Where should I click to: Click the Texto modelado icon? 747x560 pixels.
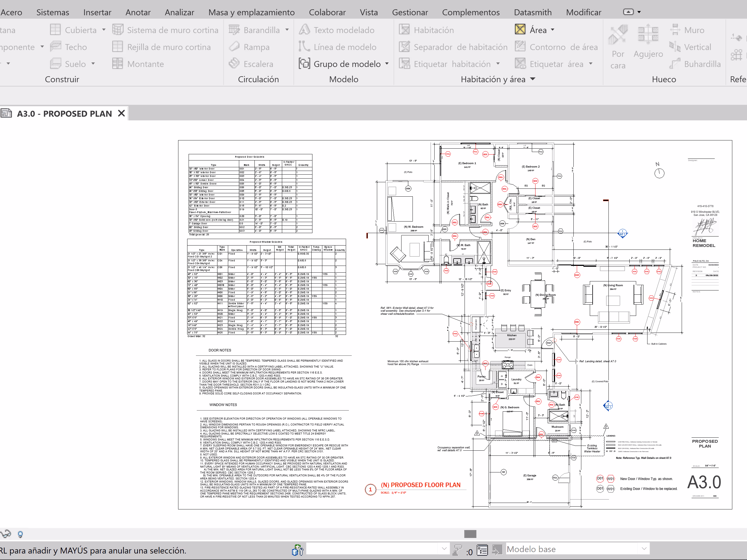(x=304, y=30)
